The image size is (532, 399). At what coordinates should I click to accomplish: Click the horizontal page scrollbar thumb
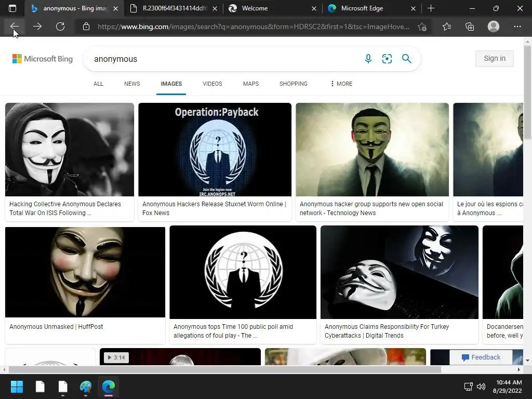coord(224,369)
